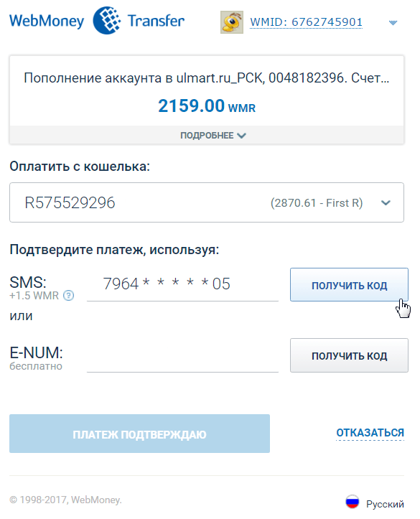Click the WebMoney text logo
The height and width of the screenshot is (519, 420).
pyautogui.click(x=47, y=21)
